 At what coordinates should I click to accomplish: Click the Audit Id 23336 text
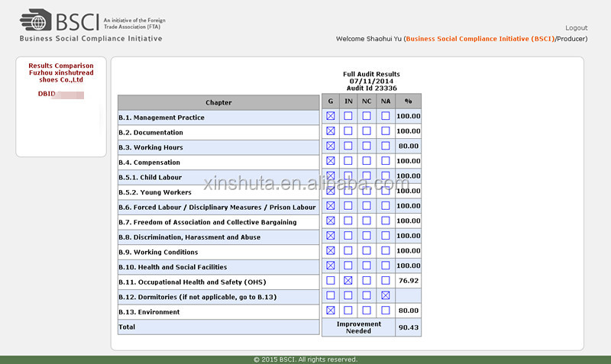coord(372,89)
